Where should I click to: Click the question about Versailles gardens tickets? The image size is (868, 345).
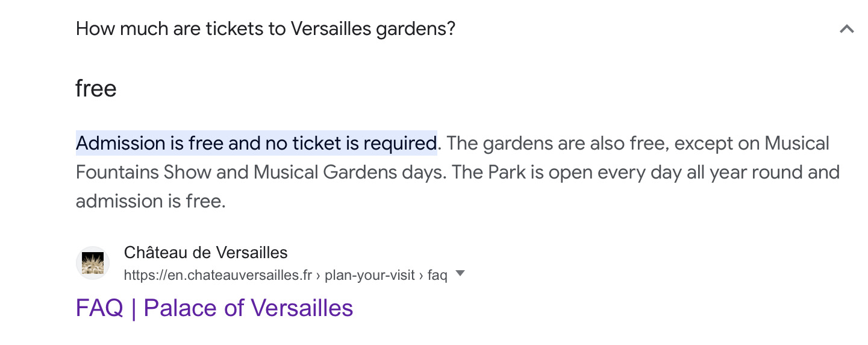(265, 28)
